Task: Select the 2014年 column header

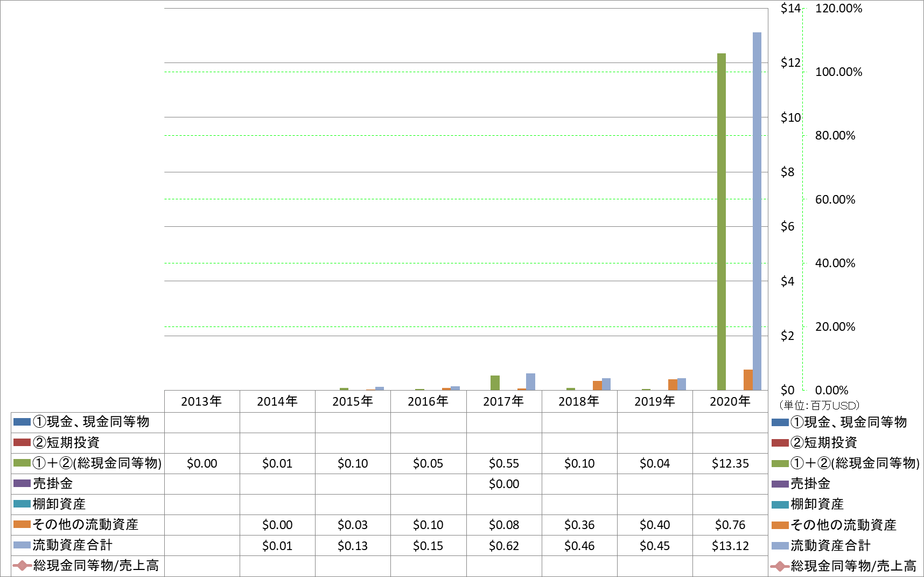Action: [277, 401]
